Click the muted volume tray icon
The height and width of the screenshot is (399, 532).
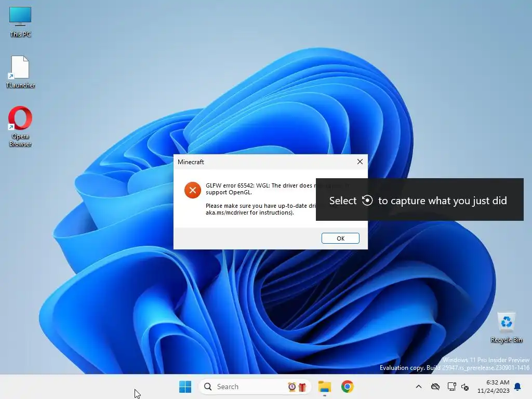tap(465, 387)
